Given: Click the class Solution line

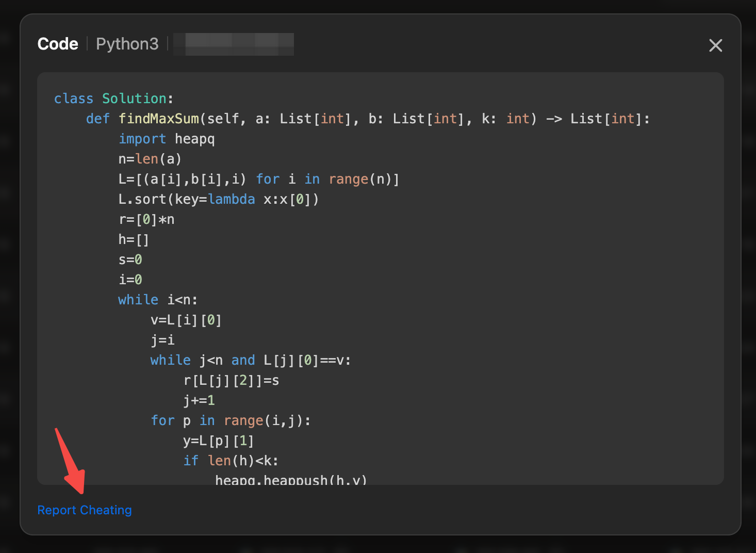Looking at the screenshot, I should (113, 99).
